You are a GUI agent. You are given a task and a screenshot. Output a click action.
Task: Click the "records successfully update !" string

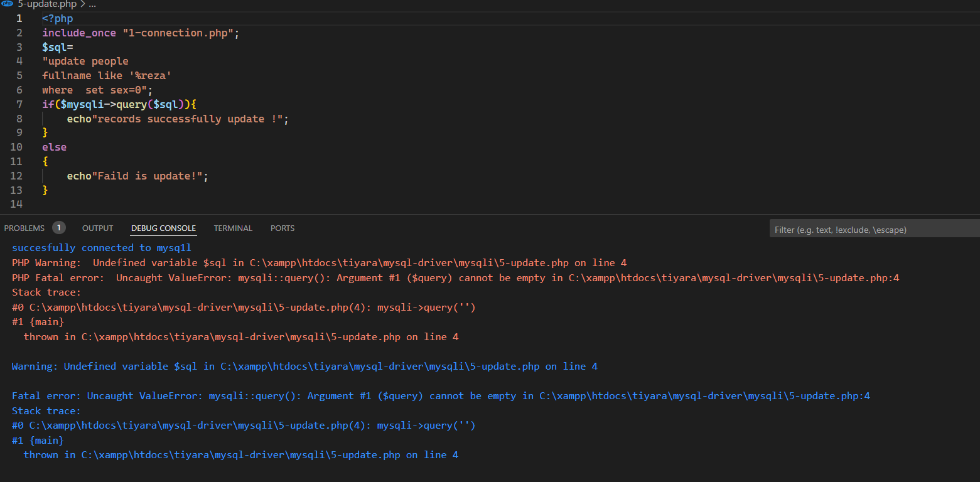click(x=187, y=119)
